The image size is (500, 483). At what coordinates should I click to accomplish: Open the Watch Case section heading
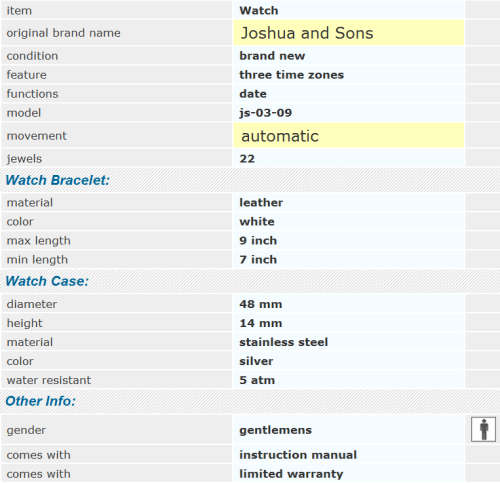47,281
